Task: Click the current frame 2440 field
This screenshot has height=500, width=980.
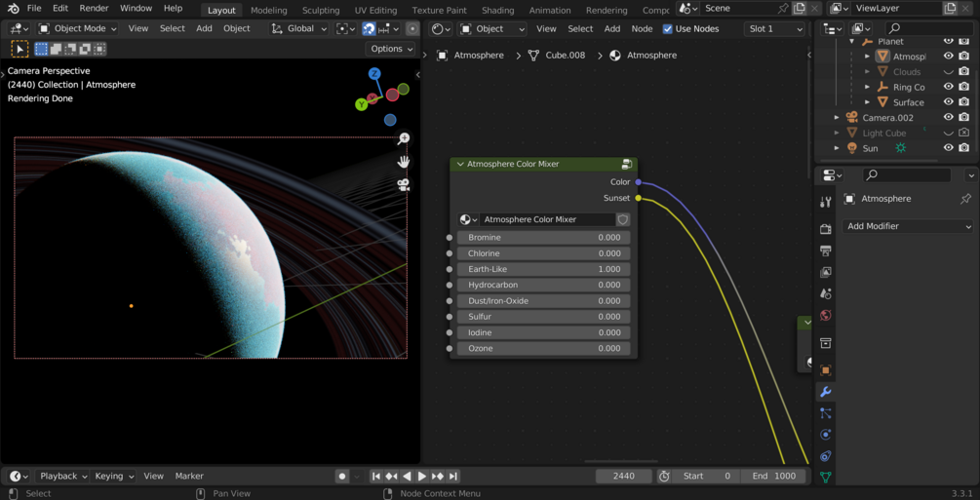Action: 624,477
